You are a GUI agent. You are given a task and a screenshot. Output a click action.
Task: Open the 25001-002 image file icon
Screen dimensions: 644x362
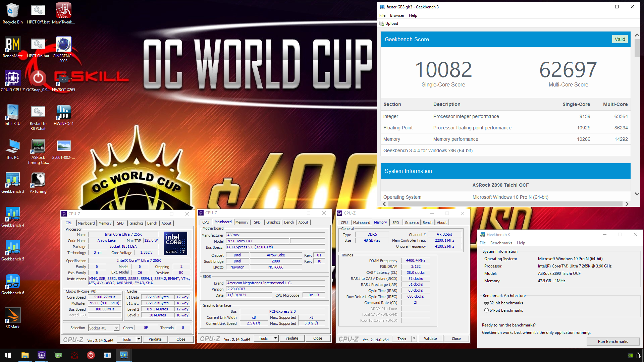click(63, 149)
